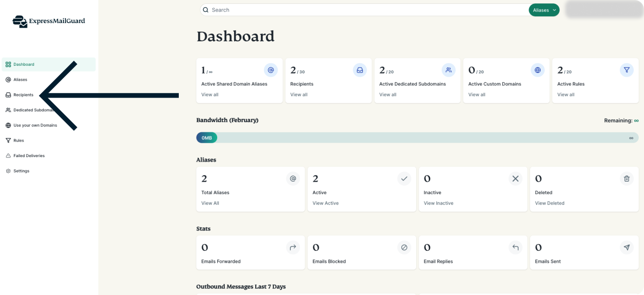Click the reply arrow icon on Email Replies card
This screenshot has height=295, width=644.
[x=515, y=247]
